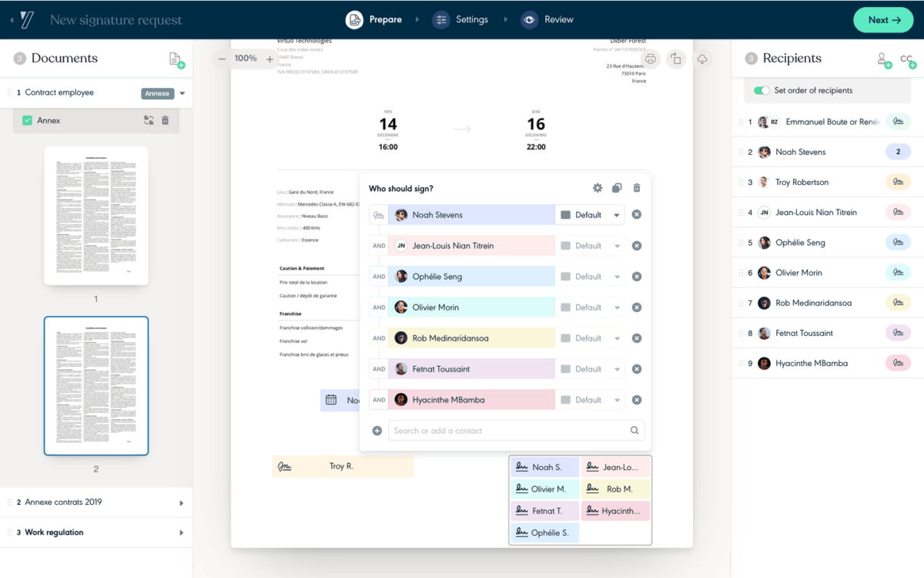Go to the Review step
Screen dimensions: 924x578
pyautogui.click(x=547, y=19)
